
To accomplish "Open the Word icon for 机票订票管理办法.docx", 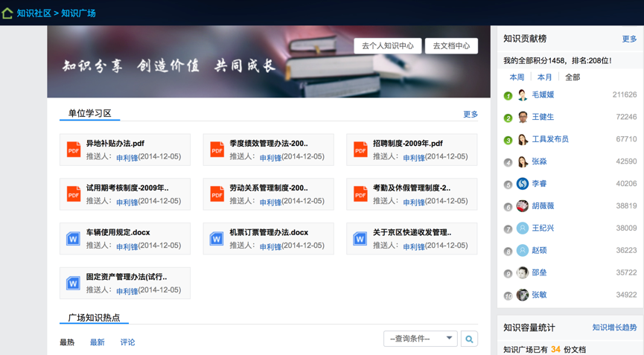I will 217,239.
